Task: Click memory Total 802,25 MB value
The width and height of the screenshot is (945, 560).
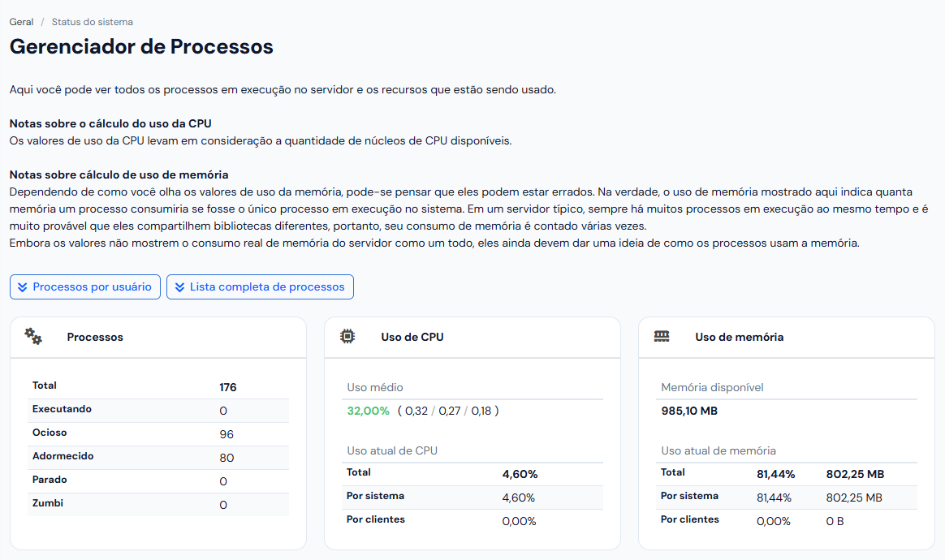Action: pyautogui.click(x=855, y=474)
